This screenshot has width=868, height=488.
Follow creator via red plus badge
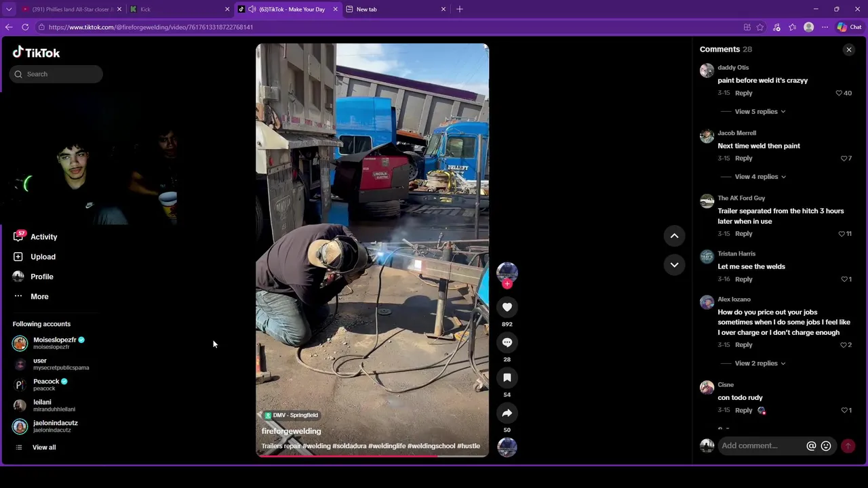507,284
